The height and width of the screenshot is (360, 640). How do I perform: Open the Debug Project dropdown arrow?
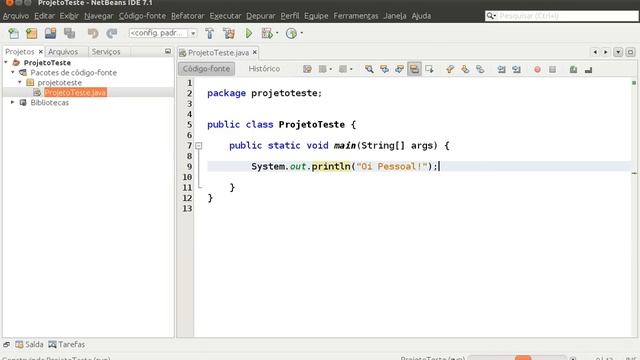(277, 33)
